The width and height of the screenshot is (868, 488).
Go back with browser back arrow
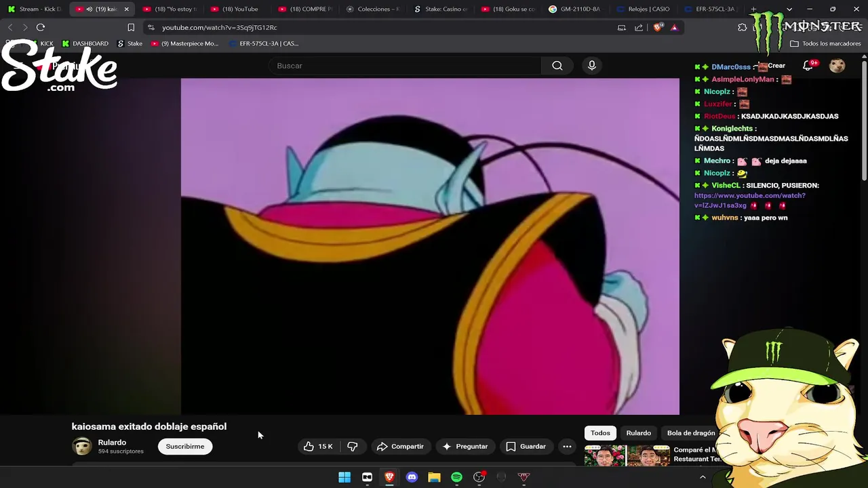[10, 27]
